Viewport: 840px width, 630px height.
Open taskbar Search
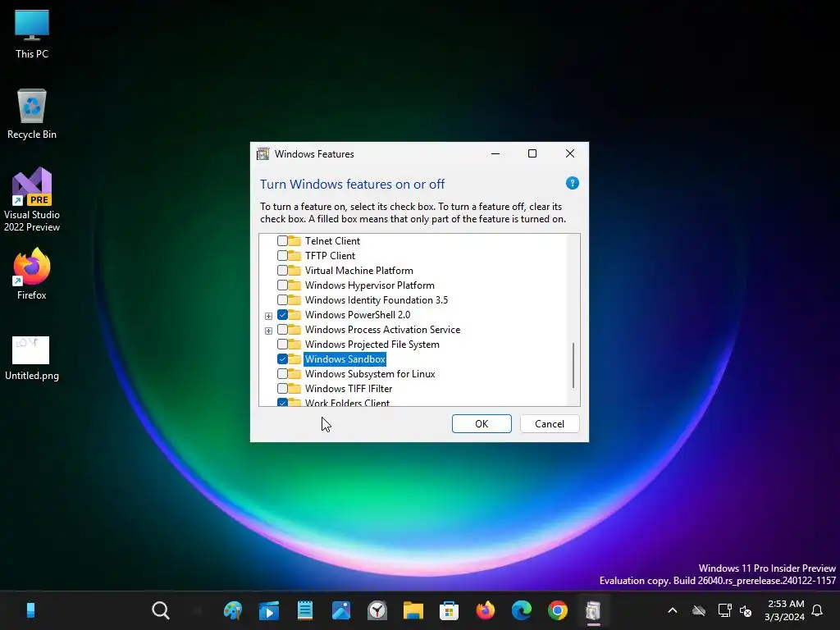pyautogui.click(x=160, y=610)
